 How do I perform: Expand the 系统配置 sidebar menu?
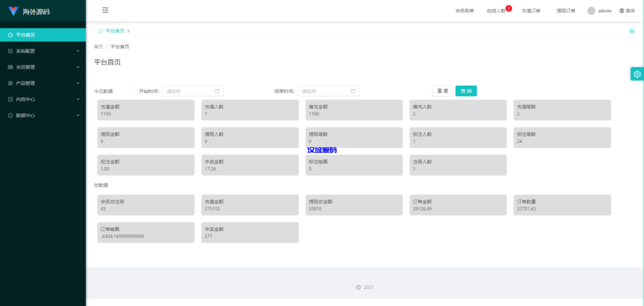[x=43, y=51]
